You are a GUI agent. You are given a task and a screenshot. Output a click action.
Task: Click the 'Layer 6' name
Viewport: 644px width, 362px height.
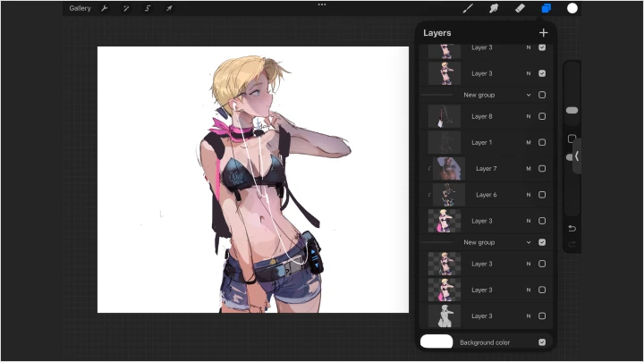487,195
